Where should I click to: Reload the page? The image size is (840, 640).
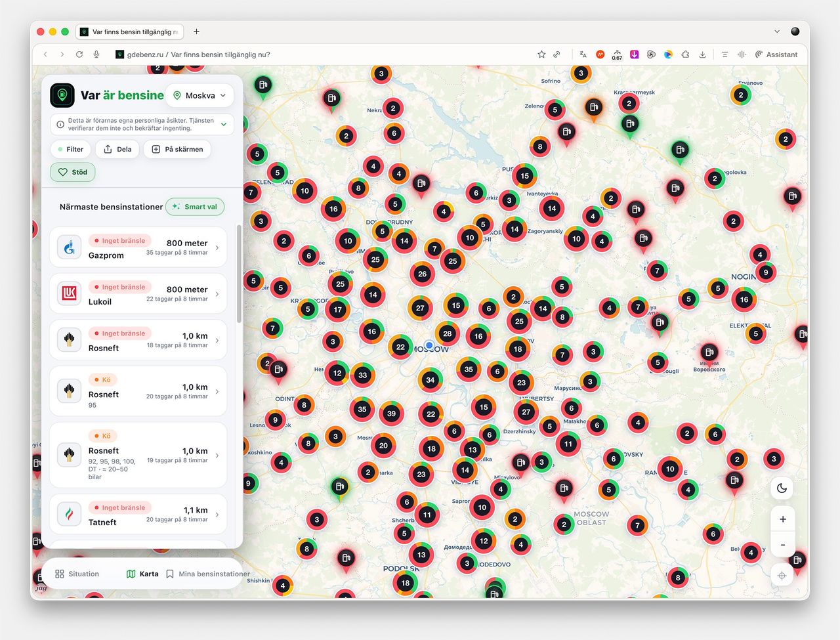(x=79, y=54)
